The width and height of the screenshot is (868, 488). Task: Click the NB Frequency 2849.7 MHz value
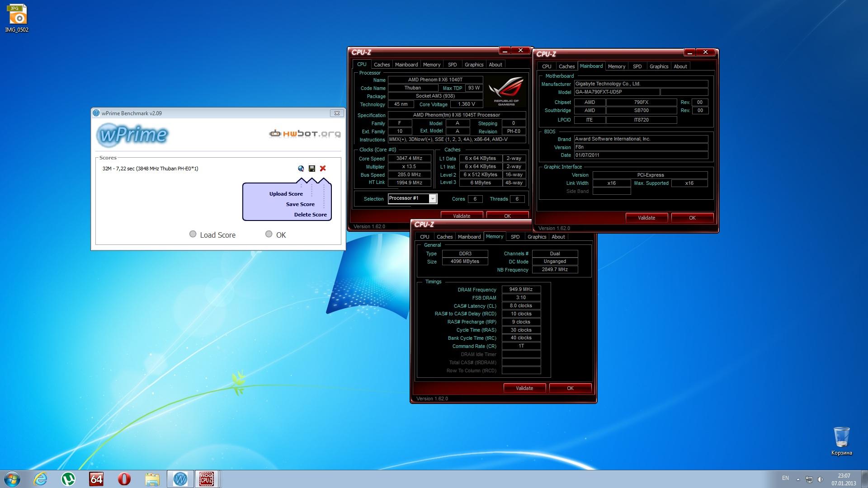pos(555,270)
